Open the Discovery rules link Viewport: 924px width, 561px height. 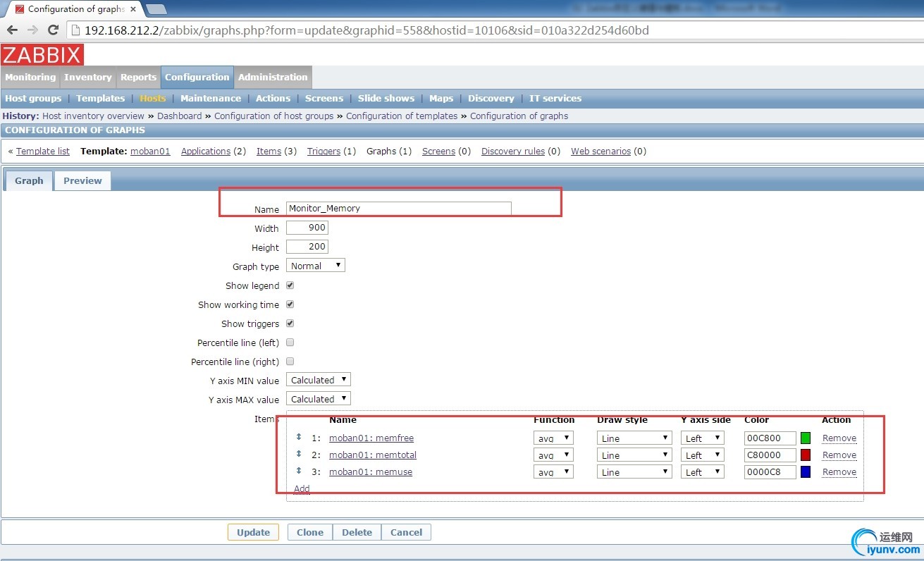pyautogui.click(x=513, y=151)
